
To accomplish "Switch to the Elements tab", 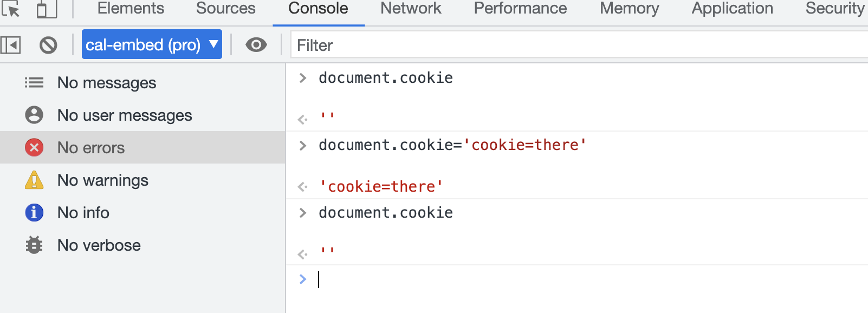I will click(131, 9).
